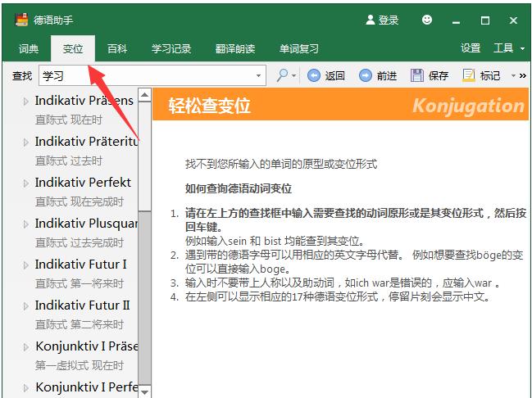
Task: Click the 如何查询德语动词变位 heading
Action: pyautogui.click(x=239, y=188)
